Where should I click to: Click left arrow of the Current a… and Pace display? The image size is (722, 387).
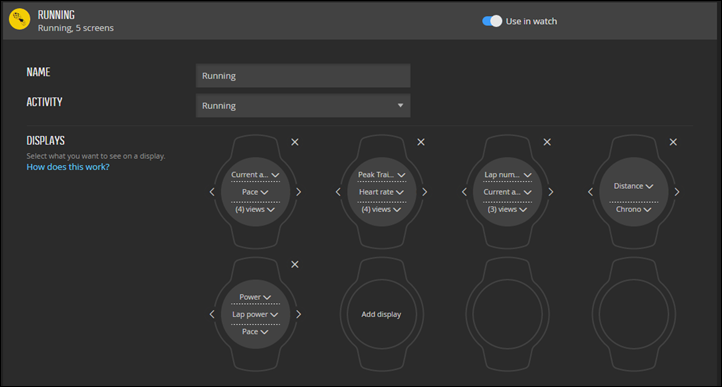212,192
